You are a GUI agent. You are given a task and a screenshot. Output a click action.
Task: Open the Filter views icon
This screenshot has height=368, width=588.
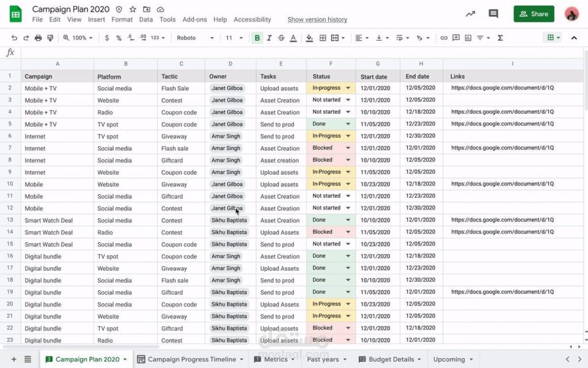[x=481, y=38]
